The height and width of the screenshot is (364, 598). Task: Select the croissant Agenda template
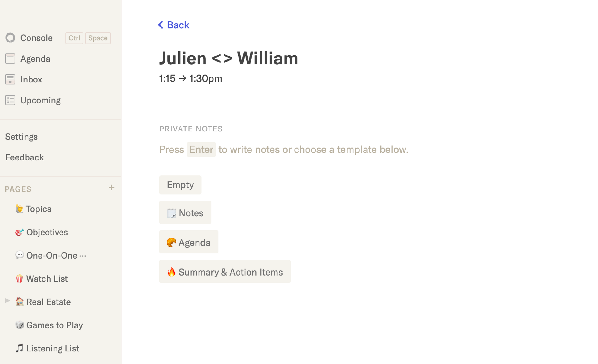click(188, 242)
